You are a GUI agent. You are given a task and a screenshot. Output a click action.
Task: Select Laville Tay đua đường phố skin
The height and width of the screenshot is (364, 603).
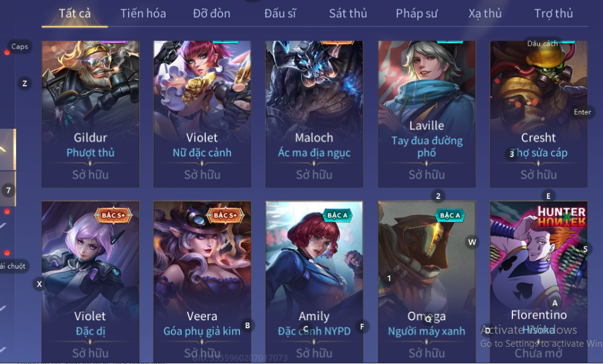pos(427,114)
